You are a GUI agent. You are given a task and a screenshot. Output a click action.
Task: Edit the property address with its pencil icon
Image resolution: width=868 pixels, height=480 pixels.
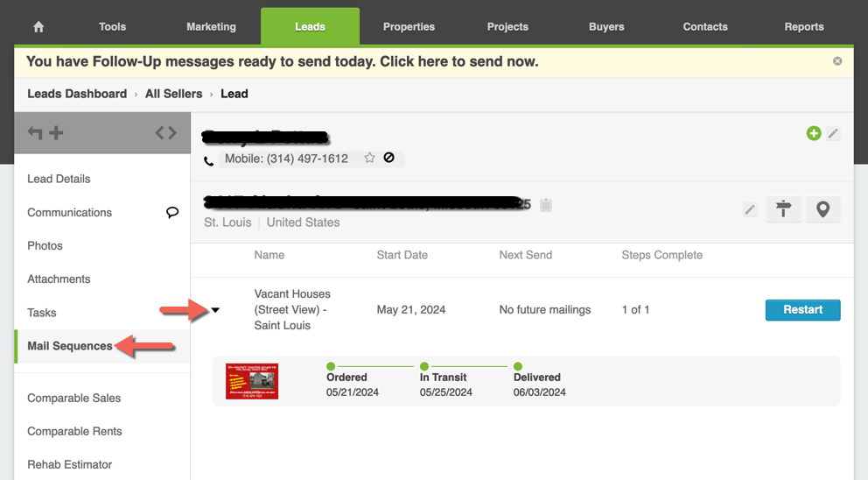tap(750, 209)
